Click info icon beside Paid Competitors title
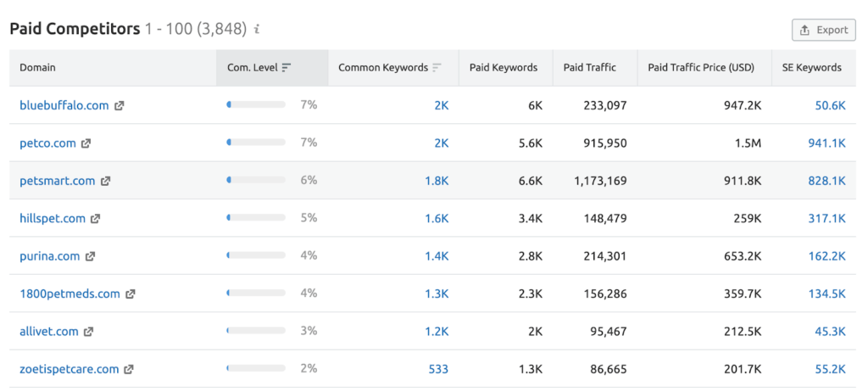The width and height of the screenshot is (868, 392). pos(257,30)
